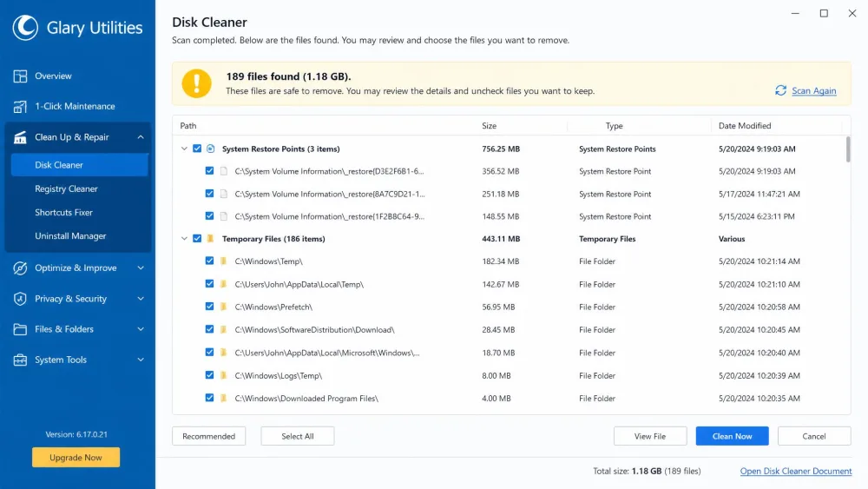Uncheck the Temporary Files group checkbox
Image resolution: width=868 pixels, height=489 pixels.
[197, 238]
